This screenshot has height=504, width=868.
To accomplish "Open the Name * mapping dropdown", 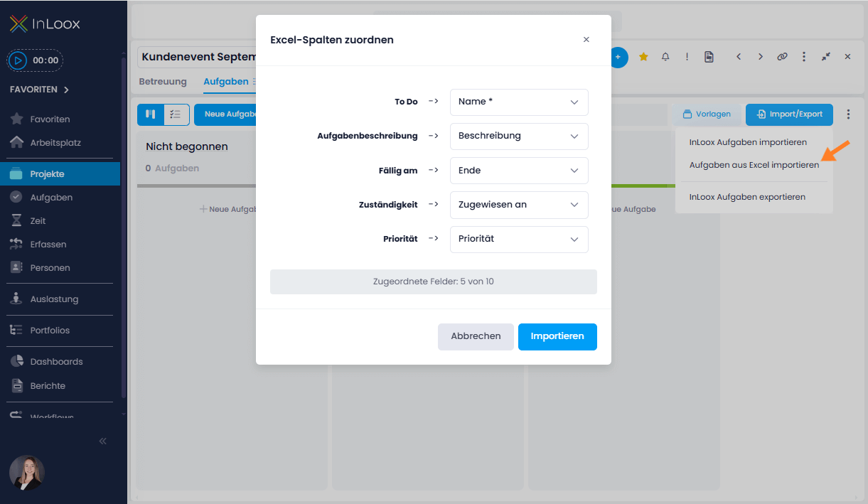I will (519, 102).
